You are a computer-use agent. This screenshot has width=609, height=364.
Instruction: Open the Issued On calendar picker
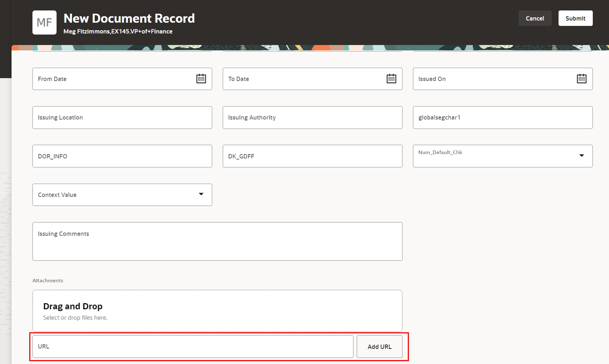(x=581, y=79)
